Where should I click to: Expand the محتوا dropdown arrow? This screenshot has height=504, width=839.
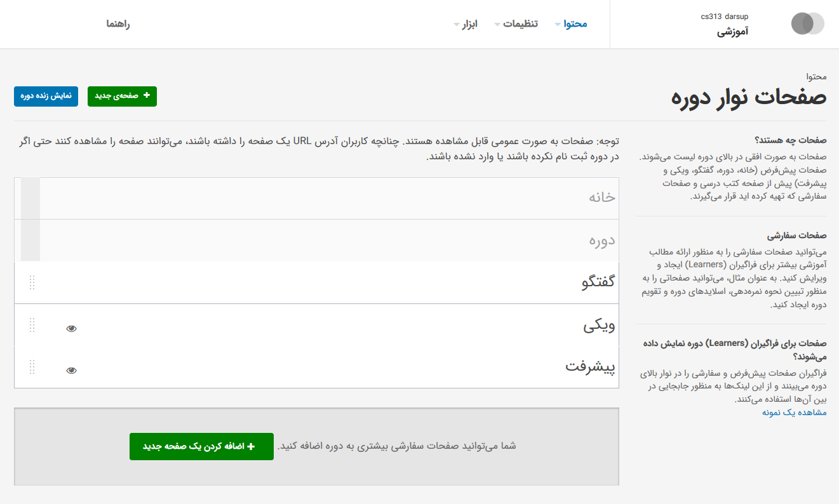pos(558,25)
